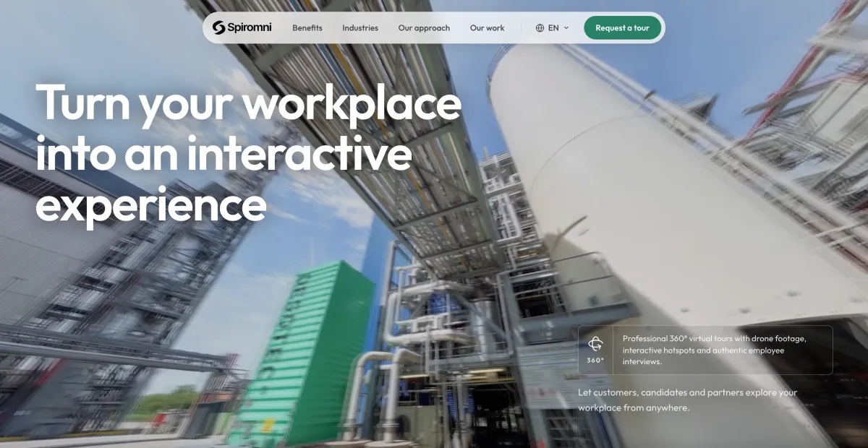The width and height of the screenshot is (868, 448).
Task: Click the Spiromni brand name text
Action: coord(250,28)
